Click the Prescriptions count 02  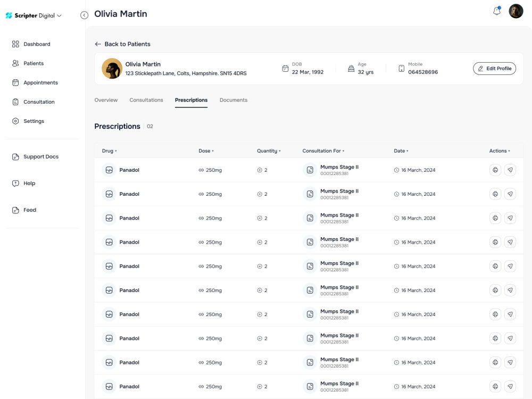point(150,127)
